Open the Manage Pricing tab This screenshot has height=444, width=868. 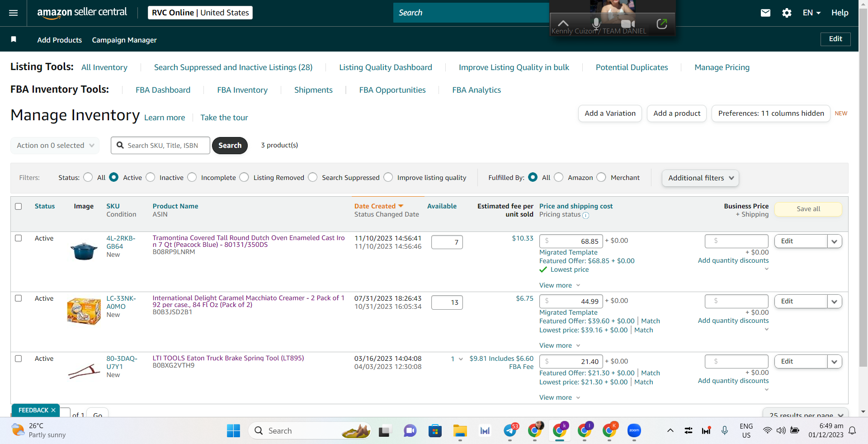click(722, 67)
